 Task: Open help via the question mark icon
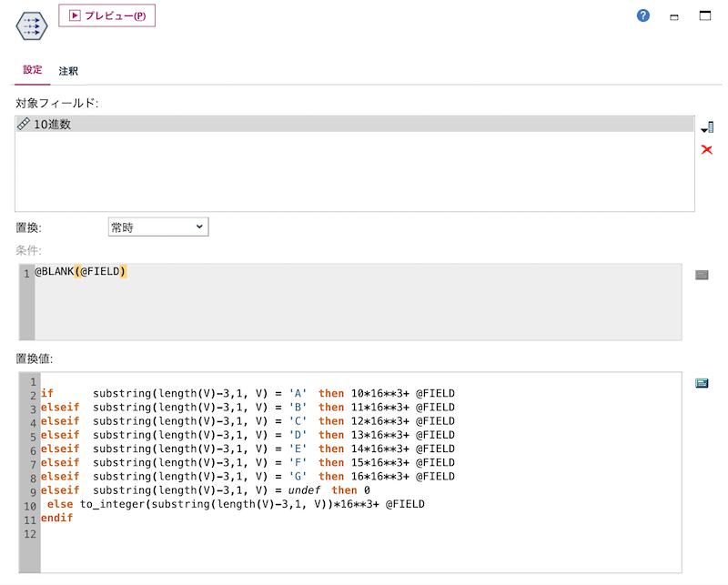coord(642,15)
